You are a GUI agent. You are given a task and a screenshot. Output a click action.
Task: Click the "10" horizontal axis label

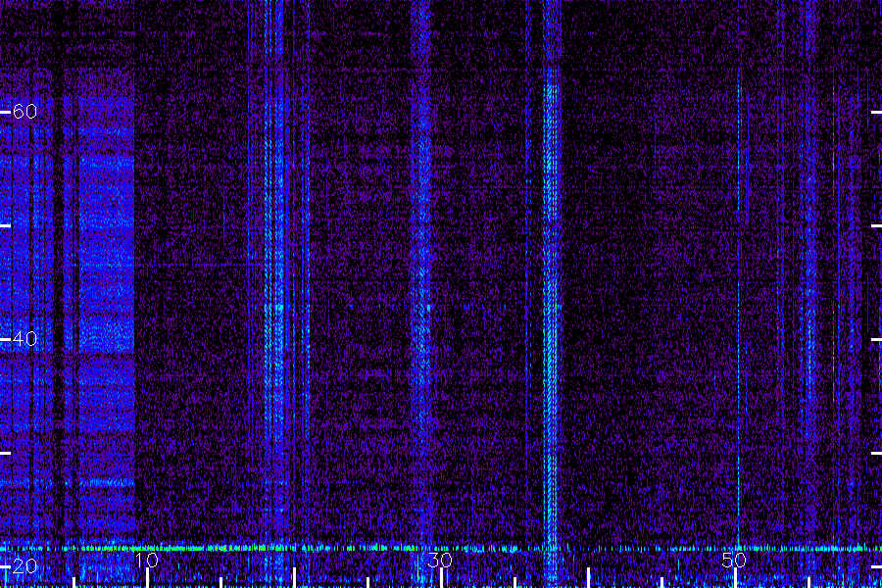coord(147,560)
